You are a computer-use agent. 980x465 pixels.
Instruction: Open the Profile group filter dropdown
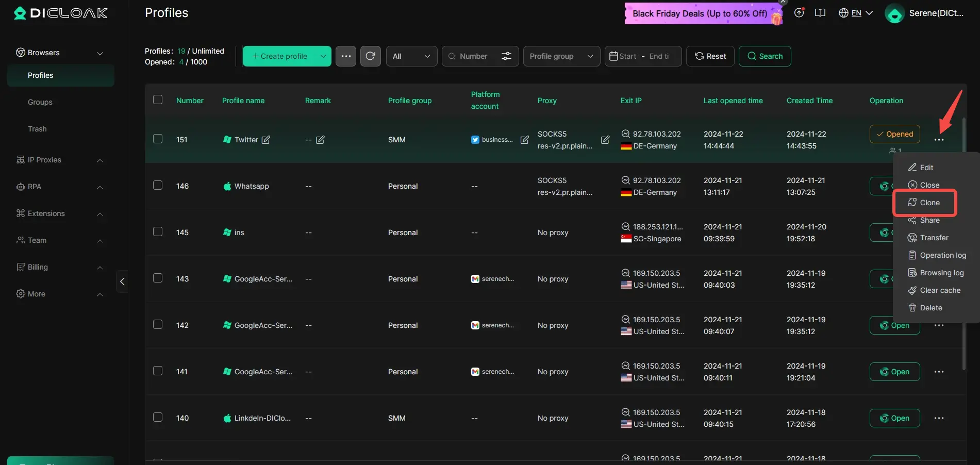[x=561, y=56]
